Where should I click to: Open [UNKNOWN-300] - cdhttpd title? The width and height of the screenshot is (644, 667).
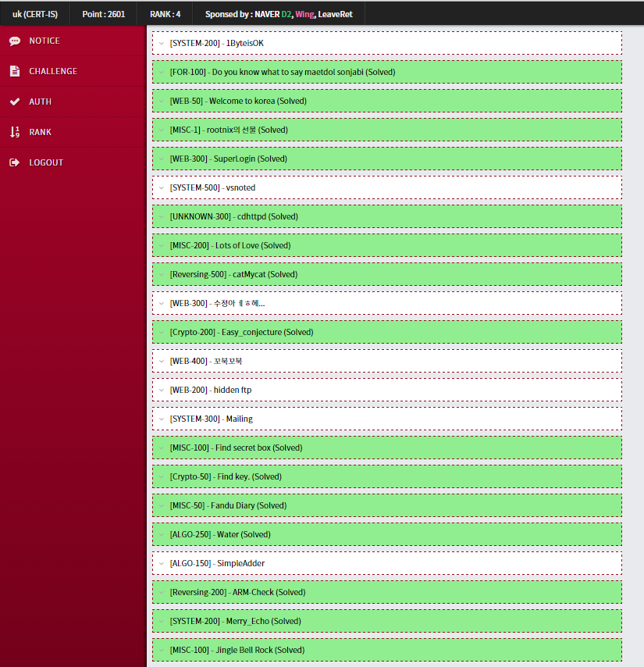tap(234, 216)
